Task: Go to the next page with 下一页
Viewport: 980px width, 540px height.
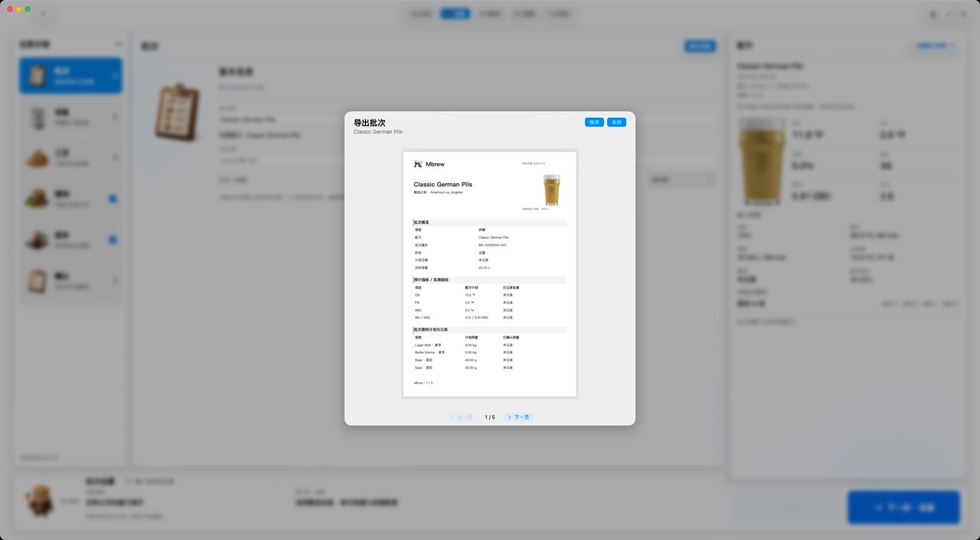Action: click(518, 417)
